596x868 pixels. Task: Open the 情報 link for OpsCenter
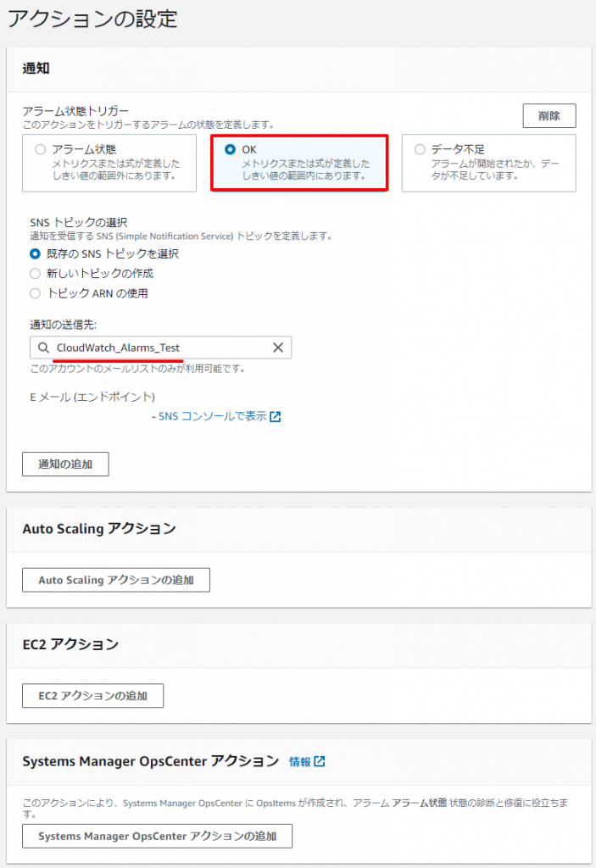pos(300,762)
